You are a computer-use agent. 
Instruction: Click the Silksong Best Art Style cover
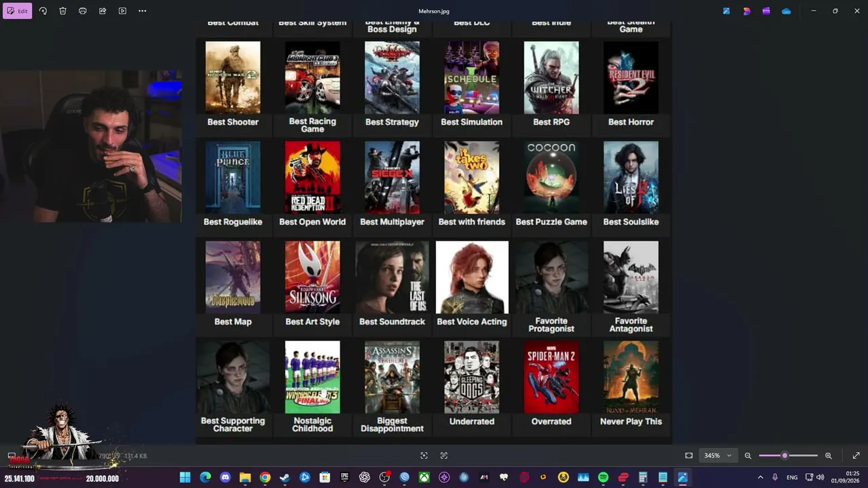coord(313,277)
